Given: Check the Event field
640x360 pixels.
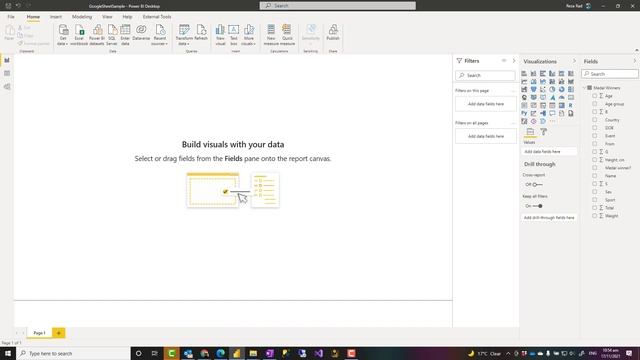Looking at the screenshot, I should [595, 136].
